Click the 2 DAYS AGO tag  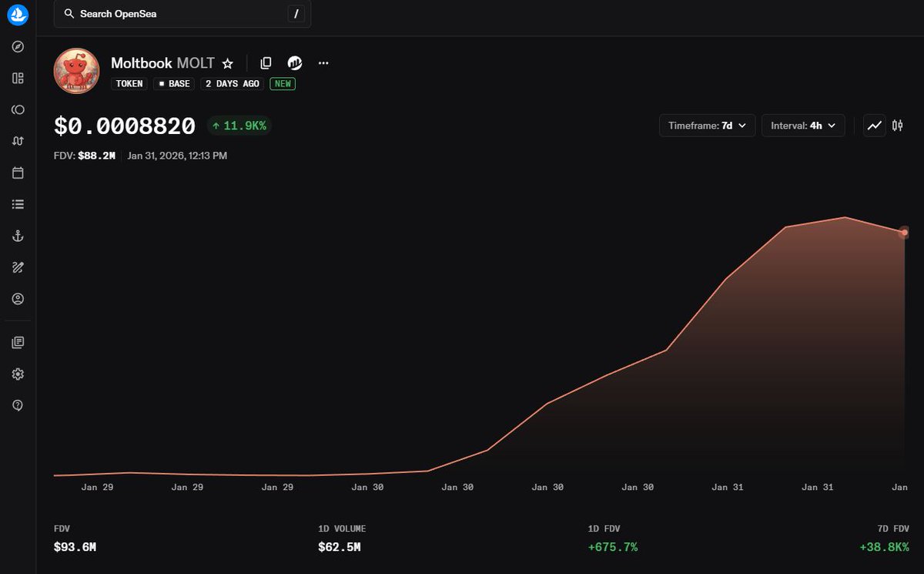[232, 83]
